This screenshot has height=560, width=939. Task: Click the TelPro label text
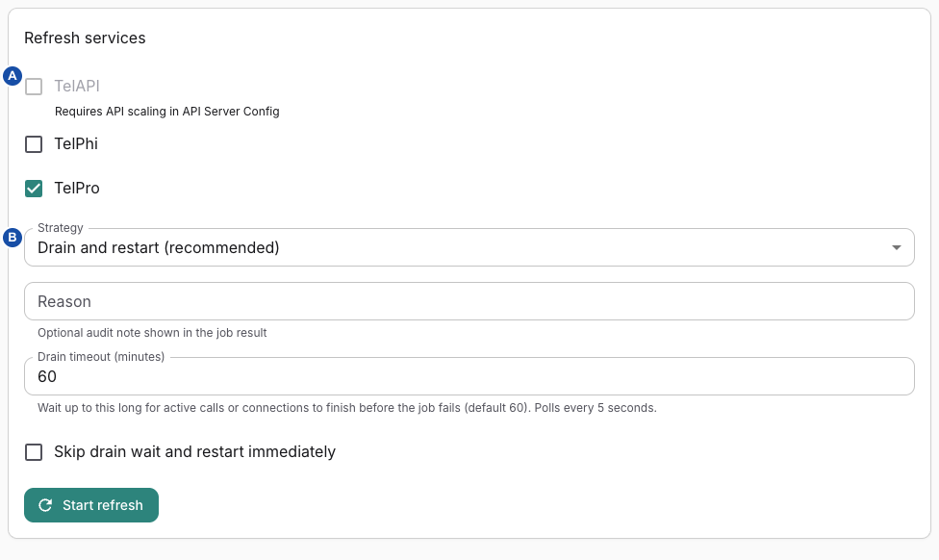[77, 188]
